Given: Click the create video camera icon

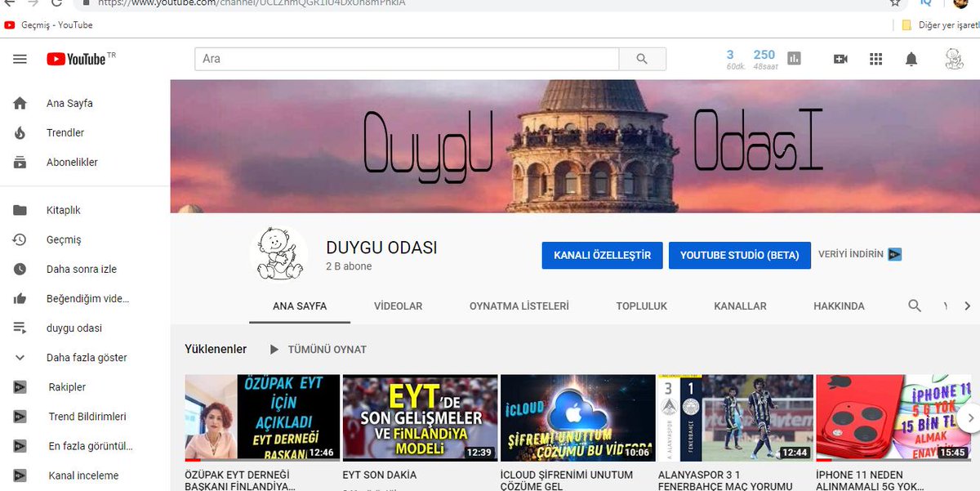Looking at the screenshot, I should [x=840, y=59].
